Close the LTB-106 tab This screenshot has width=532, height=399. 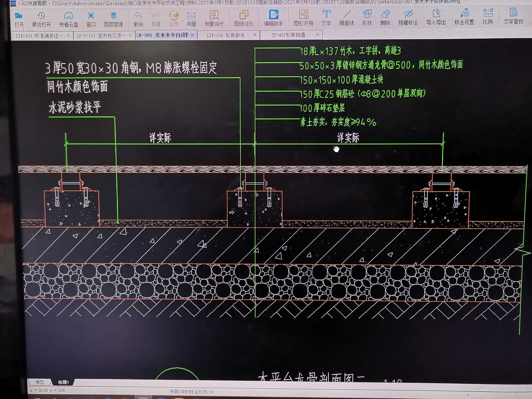click(255, 35)
